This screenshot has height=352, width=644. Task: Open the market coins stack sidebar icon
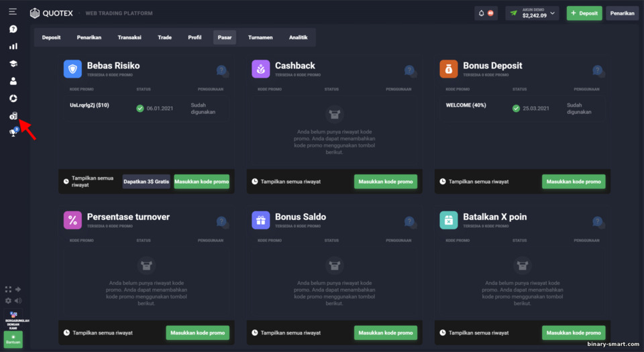[13, 116]
